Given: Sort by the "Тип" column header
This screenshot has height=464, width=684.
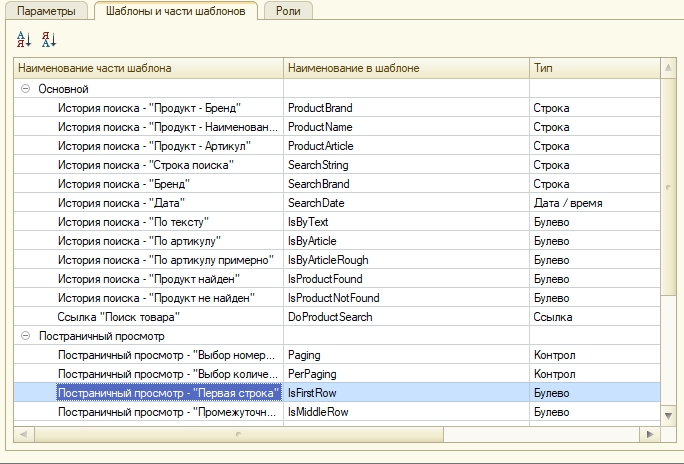Looking at the screenshot, I should (x=594, y=69).
